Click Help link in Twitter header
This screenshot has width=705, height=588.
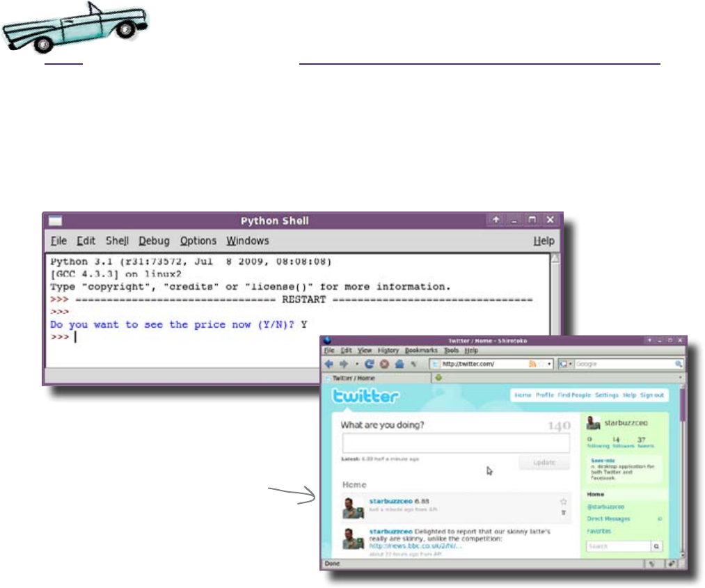pos(629,395)
